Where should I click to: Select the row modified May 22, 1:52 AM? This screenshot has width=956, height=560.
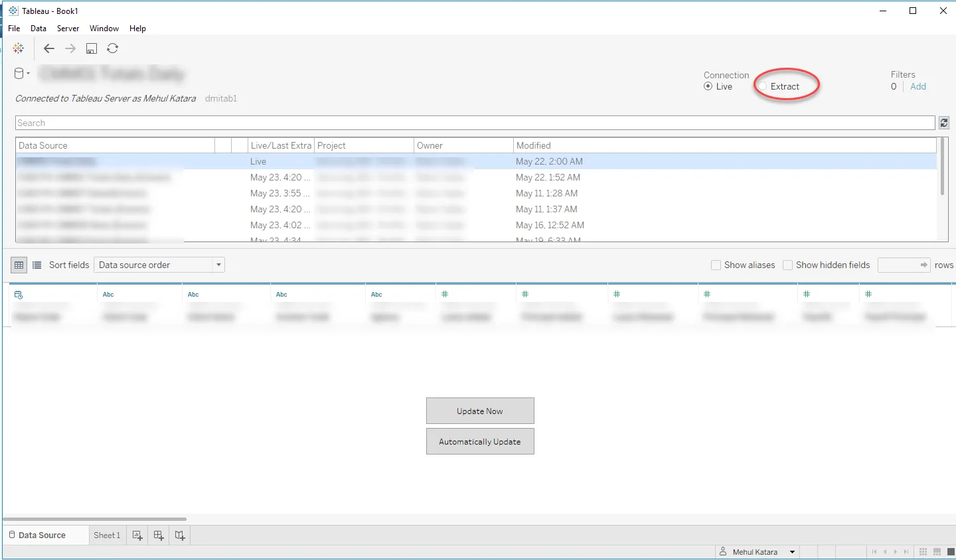[476, 177]
